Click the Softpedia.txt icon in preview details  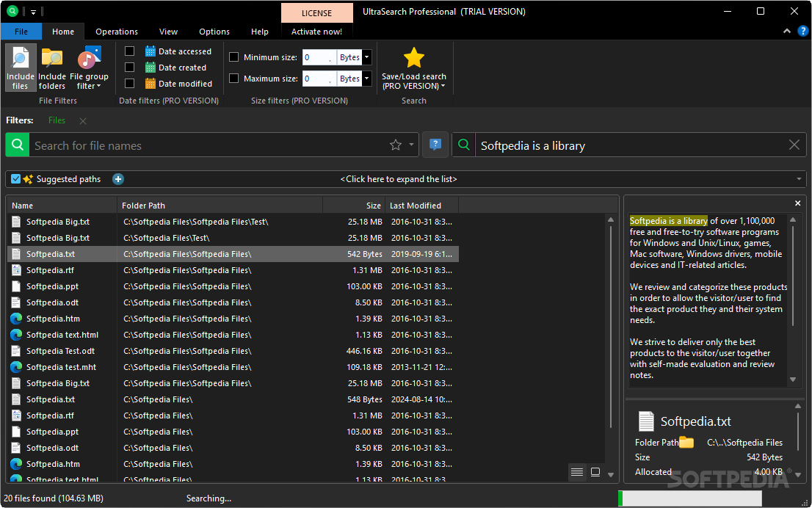click(x=646, y=421)
